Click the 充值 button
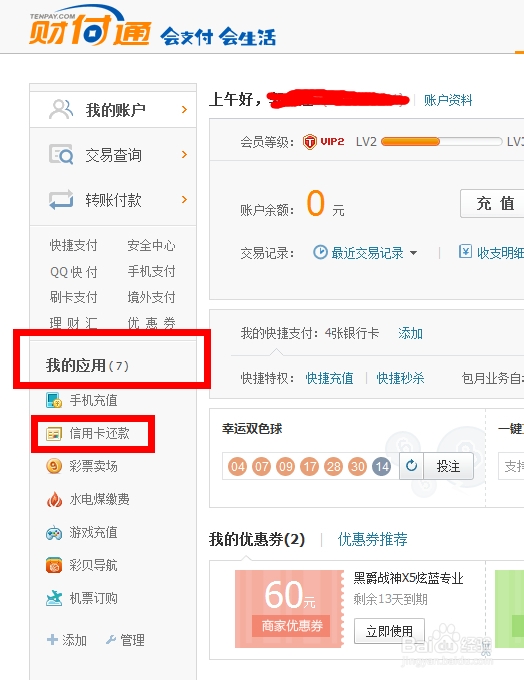 493,203
